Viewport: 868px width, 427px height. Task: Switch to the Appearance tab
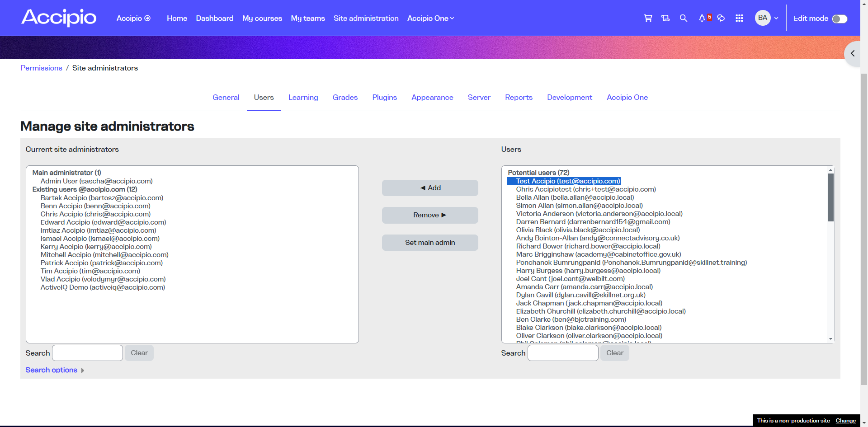coord(432,97)
